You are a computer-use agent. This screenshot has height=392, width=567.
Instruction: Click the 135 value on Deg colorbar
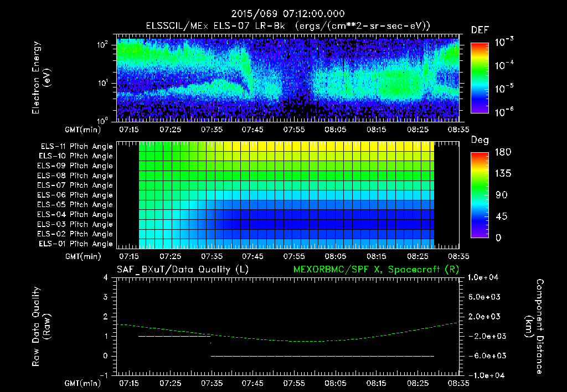[x=503, y=174]
